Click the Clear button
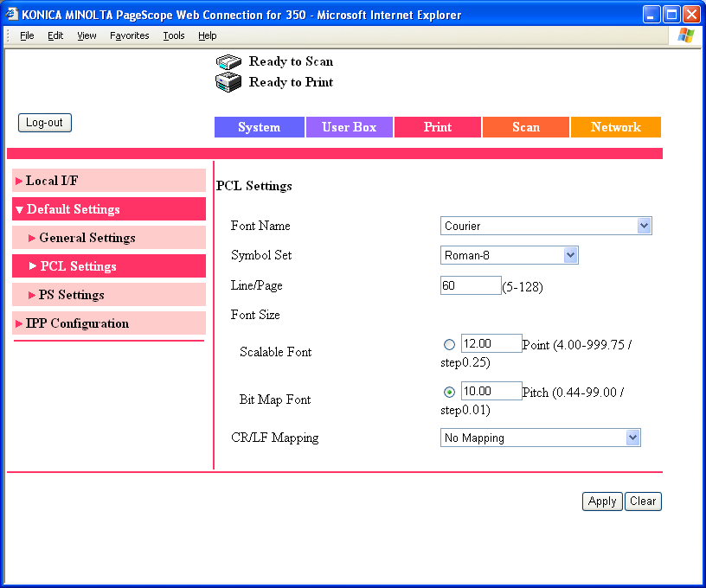706x588 pixels. tap(643, 502)
